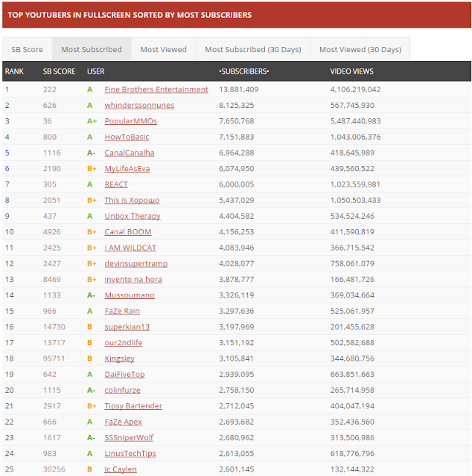Image resolution: width=472 pixels, height=476 pixels.
Task: Open Kingsley channel link
Action: pos(119,358)
